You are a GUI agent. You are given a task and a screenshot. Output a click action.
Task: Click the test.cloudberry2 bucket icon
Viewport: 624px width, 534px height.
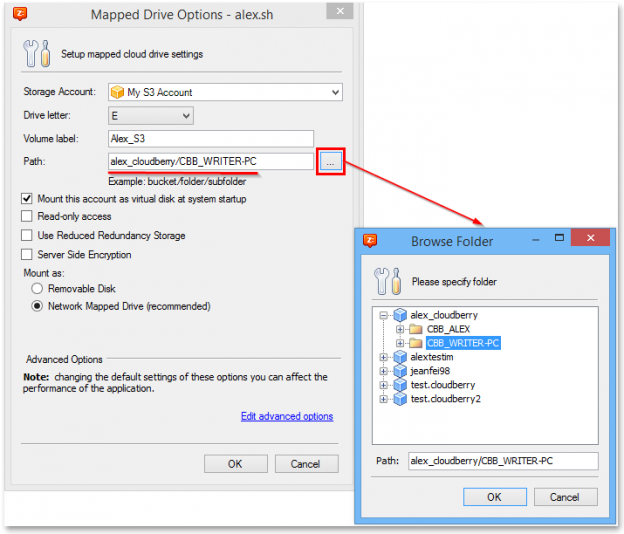coord(400,399)
